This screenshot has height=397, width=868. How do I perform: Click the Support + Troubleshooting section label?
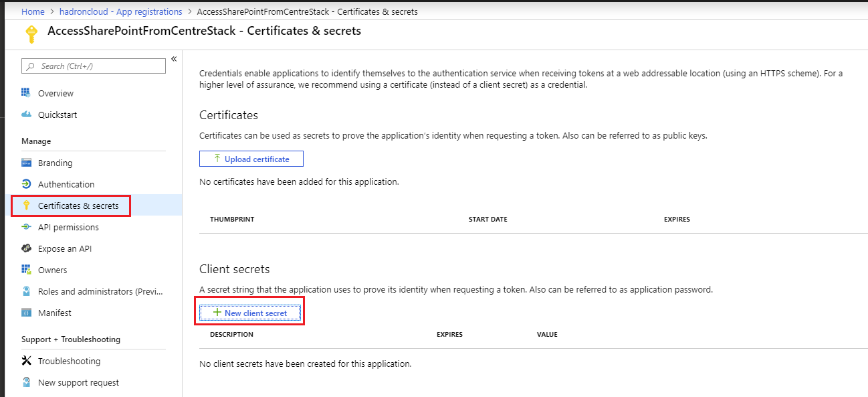[71, 339]
